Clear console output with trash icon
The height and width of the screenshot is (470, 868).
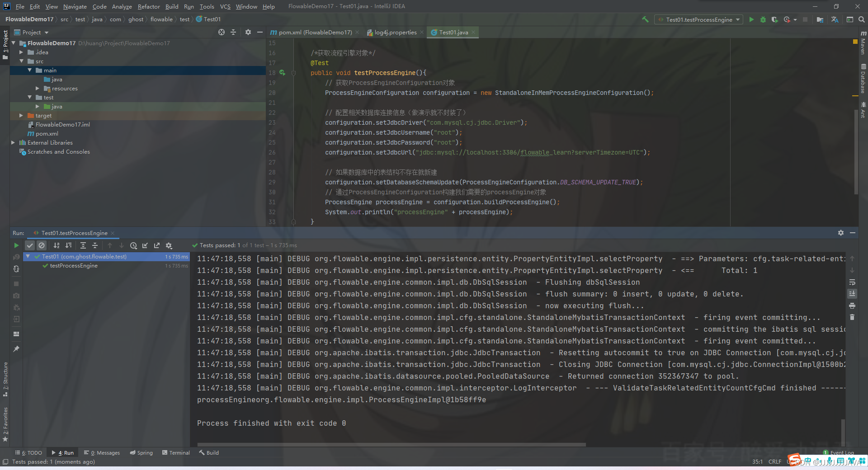[x=852, y=317]
